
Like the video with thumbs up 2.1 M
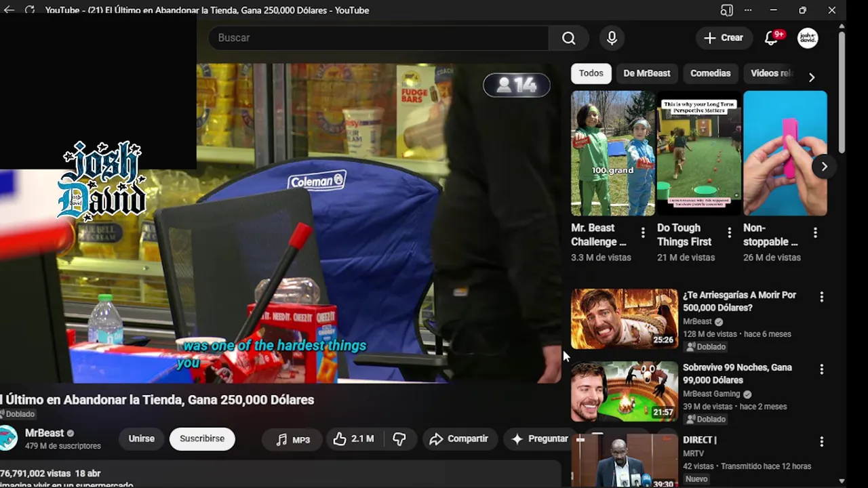point(354,439)
